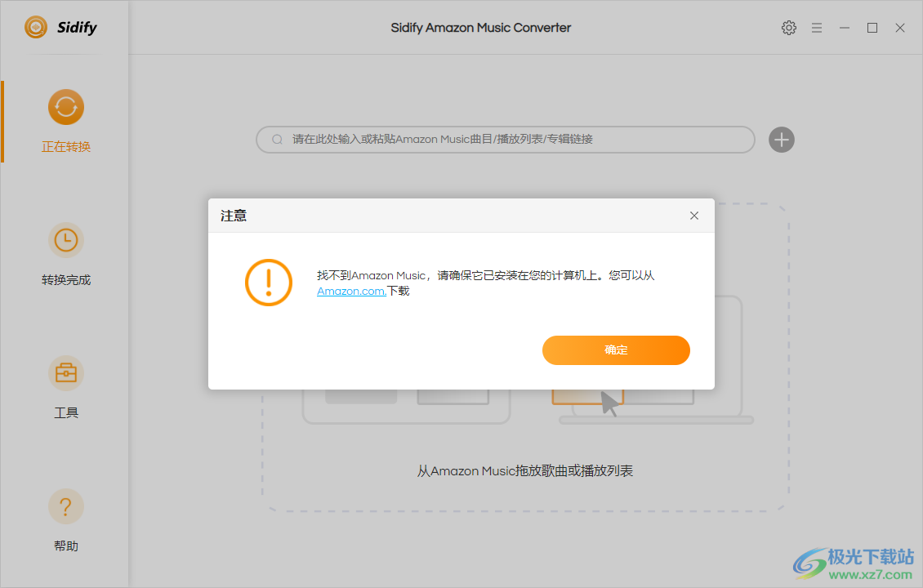Click the Sidify Amazon Music Converter title

click(x=481, y=28)
